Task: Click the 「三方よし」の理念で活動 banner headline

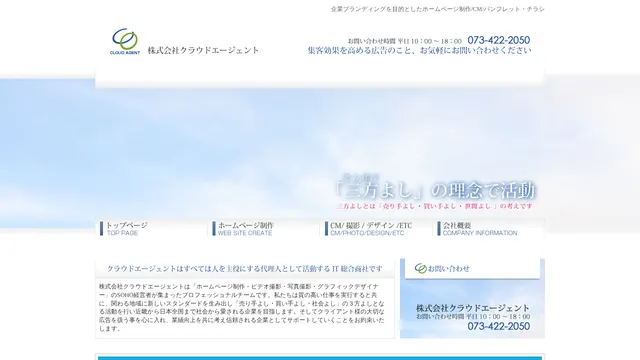Action: [435, 190]
